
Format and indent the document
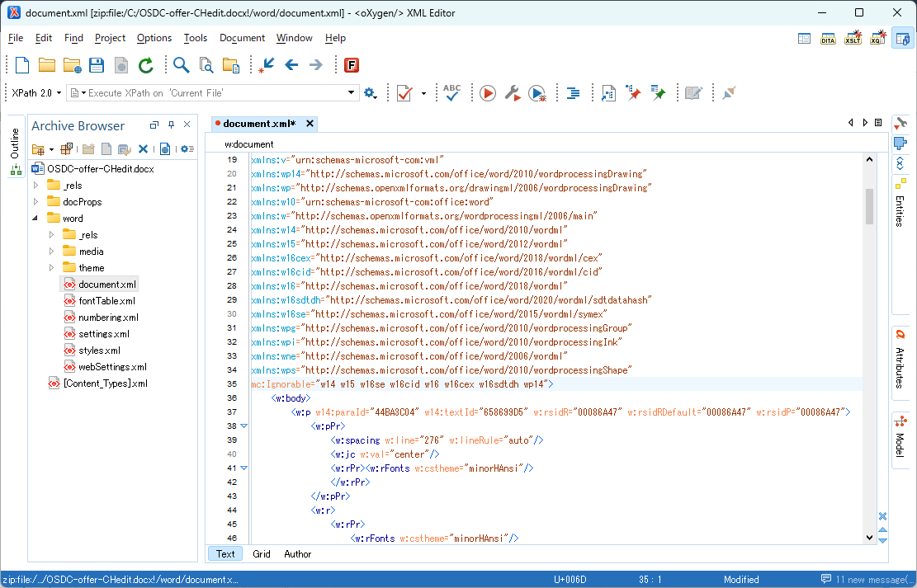tap(573, 92)
